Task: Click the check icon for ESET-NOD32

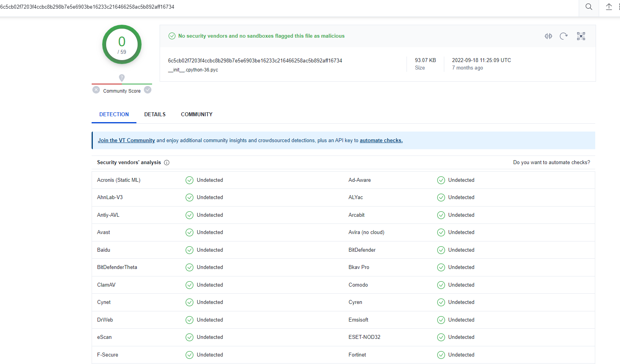Action: (x=441, y=337)
